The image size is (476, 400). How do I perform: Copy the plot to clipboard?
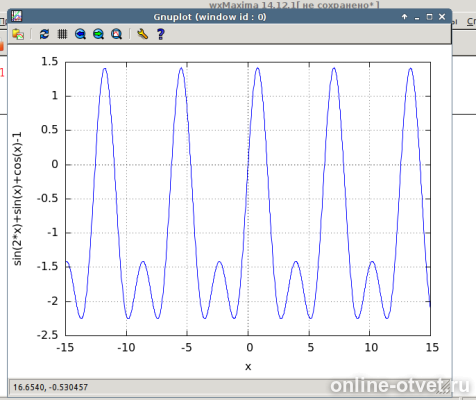coord(18,34)
